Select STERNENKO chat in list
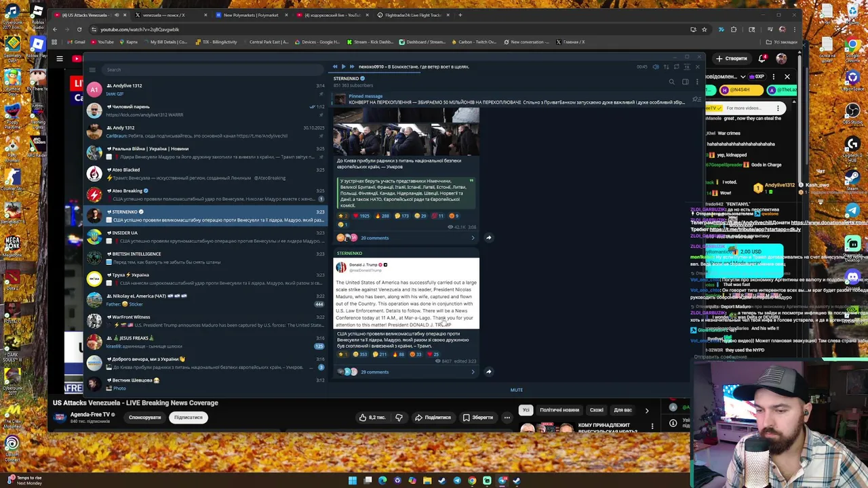 point(205,216)
